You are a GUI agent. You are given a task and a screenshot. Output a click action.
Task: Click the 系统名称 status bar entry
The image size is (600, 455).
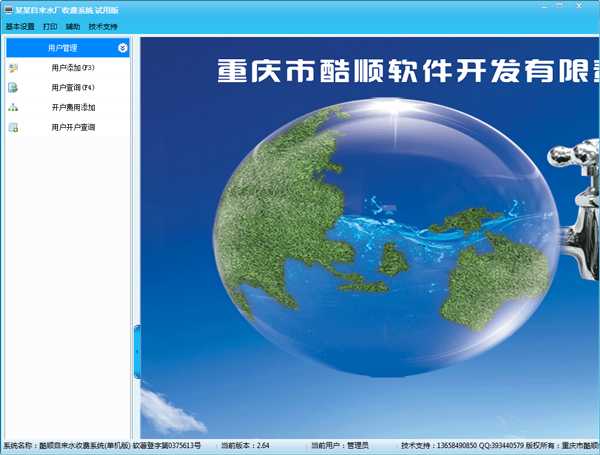coord(102,445)
